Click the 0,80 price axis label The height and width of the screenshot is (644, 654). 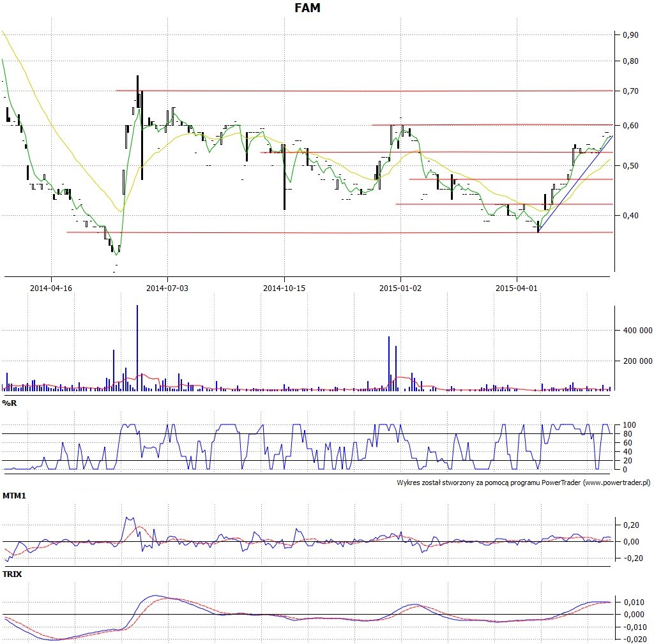tap(630, 61)
